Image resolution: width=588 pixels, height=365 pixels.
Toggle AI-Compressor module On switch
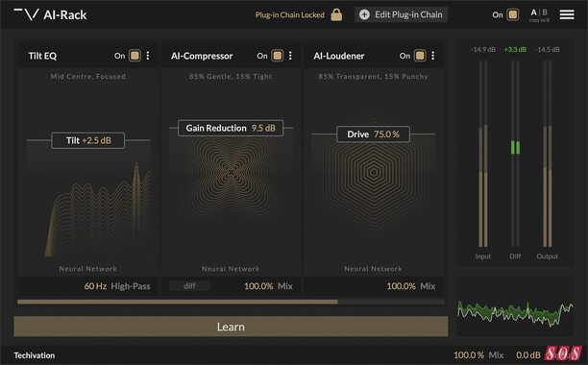[x=277, y=56]
